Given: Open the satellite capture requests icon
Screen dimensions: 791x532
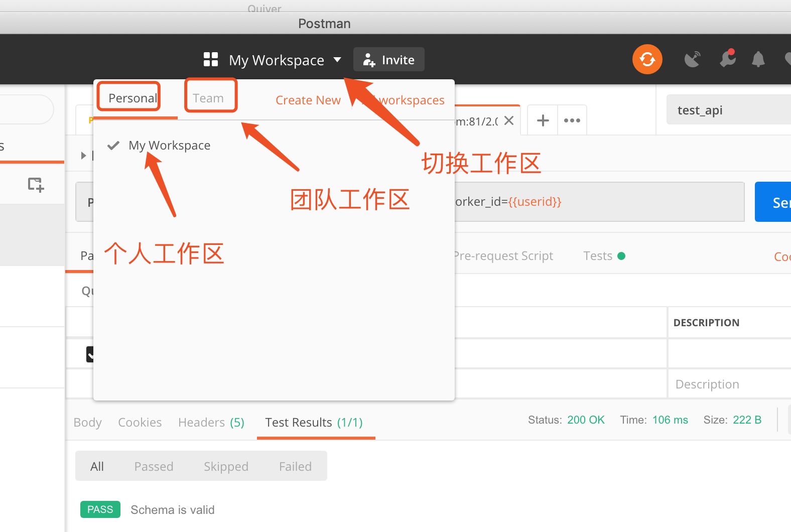Looking at the screenshot, I should tap(693, 59).
